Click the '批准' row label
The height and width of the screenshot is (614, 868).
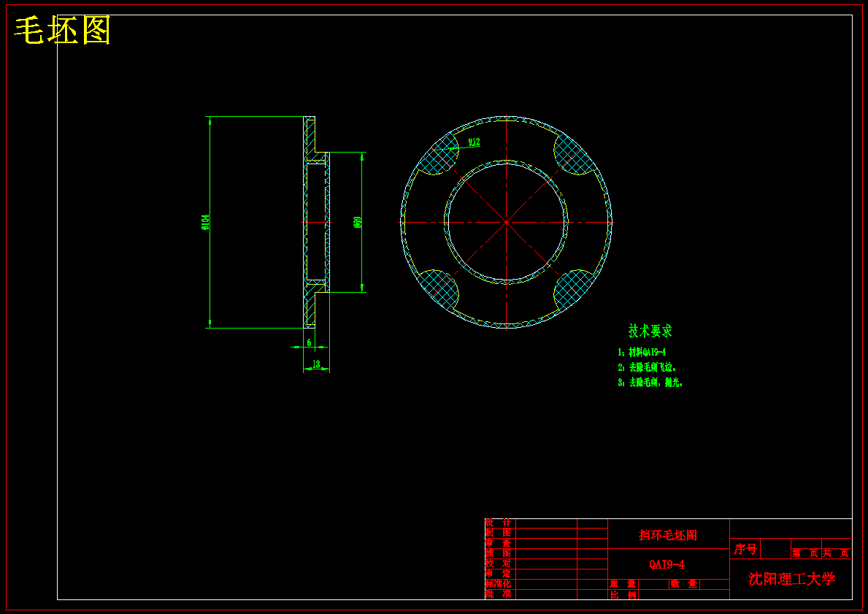coord(499,594)
